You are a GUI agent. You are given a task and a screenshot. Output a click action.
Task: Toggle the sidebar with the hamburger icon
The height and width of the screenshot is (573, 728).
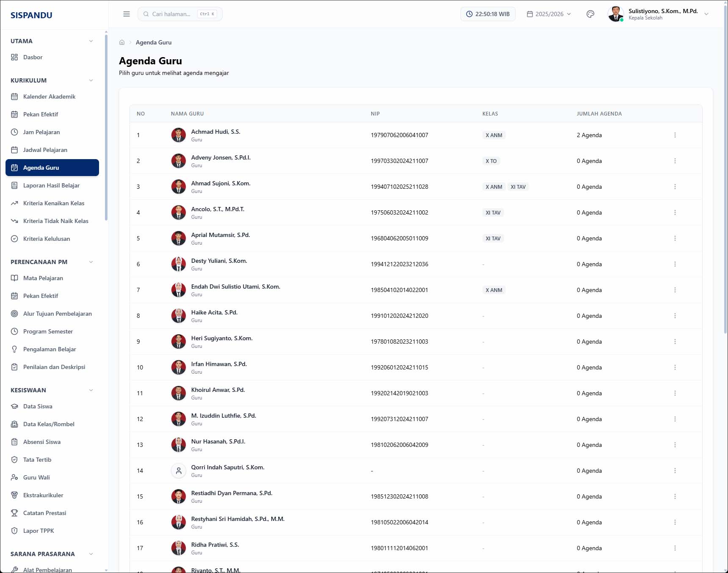126,14
